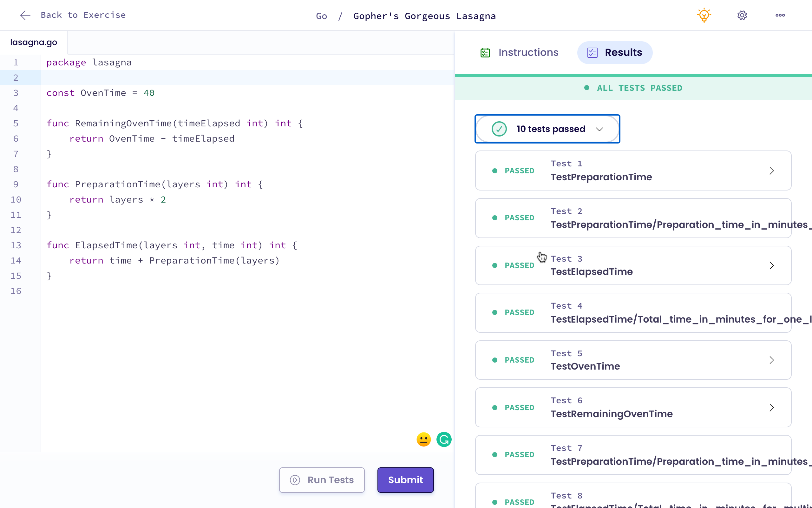Collapse the 10 tests passed dropdown
Screen dimensions: 812x508
coord(547,129)
